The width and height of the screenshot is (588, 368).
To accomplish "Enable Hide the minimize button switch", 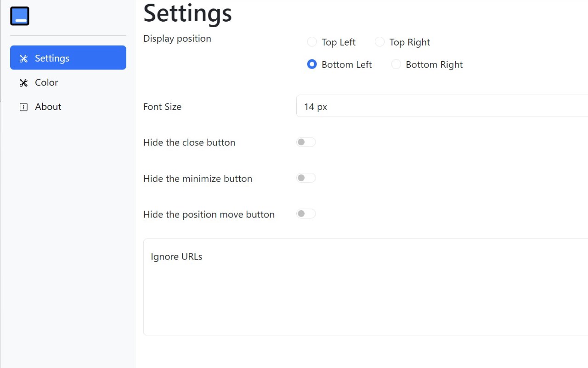I will [306, 178].
